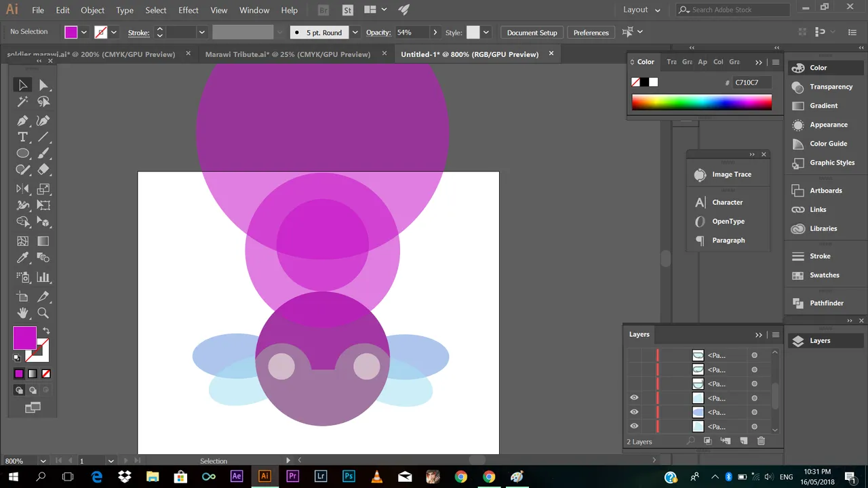Select the Gradient tool
The width and height of the screenshot is (868, 488).
43,241
